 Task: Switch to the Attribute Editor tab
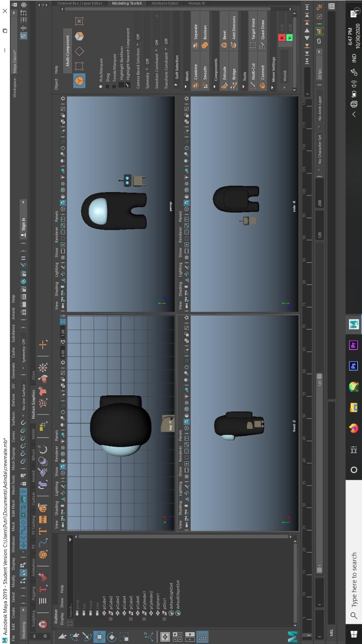[x=165, y=3]
